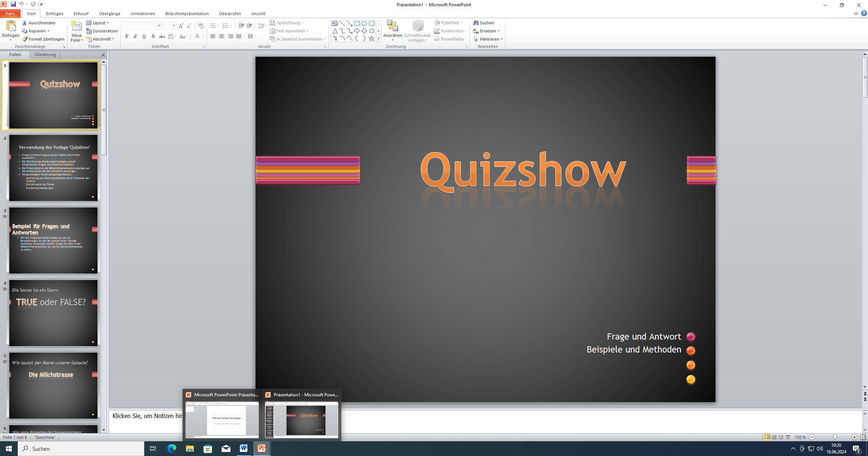
Task: Toggle underline (U) formatting
Action: (x=144, y=36)
